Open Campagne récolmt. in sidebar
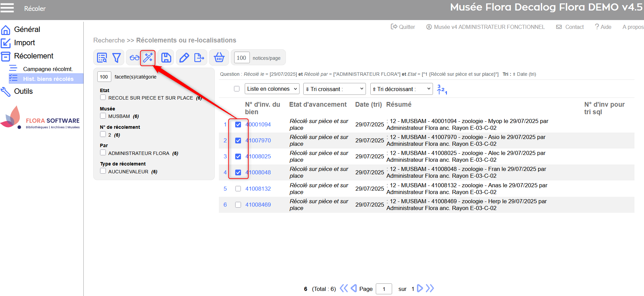 (48, 69)
